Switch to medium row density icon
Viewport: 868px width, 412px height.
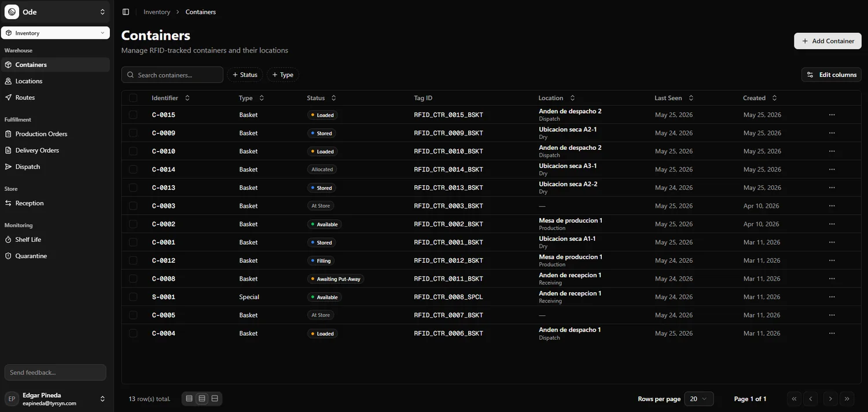202,399
